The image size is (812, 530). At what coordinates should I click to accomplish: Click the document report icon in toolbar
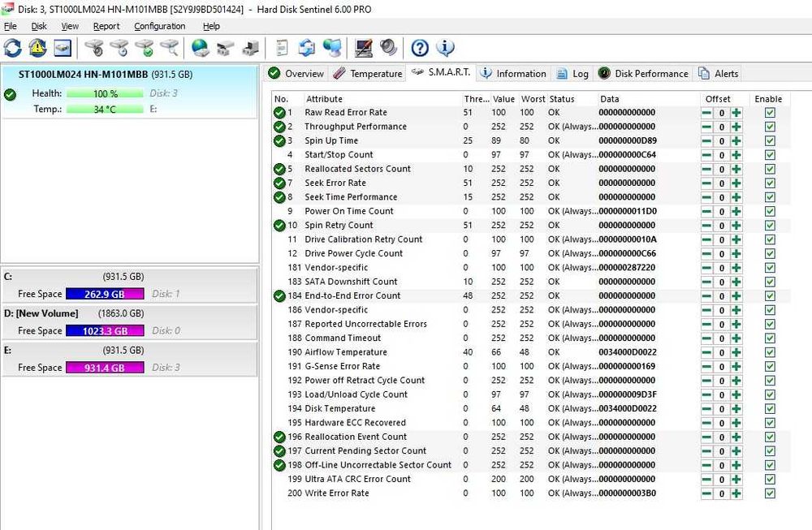coord(283,48)
